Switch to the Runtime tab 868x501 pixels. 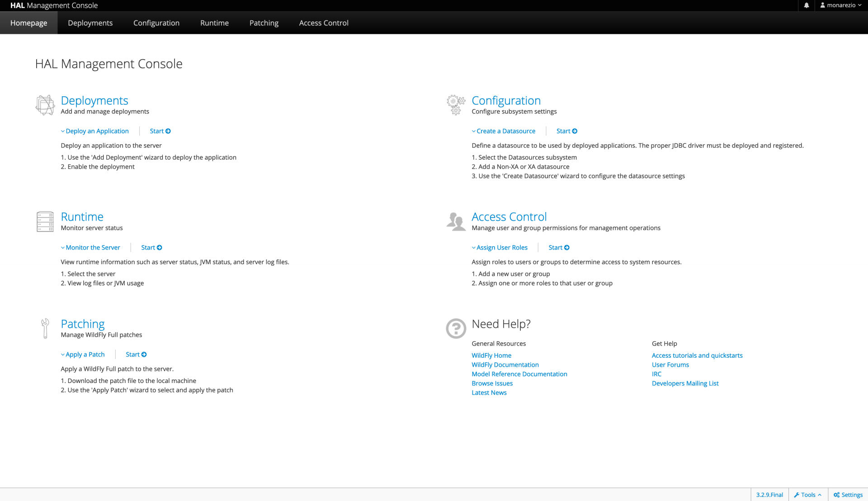pos(214,23)
